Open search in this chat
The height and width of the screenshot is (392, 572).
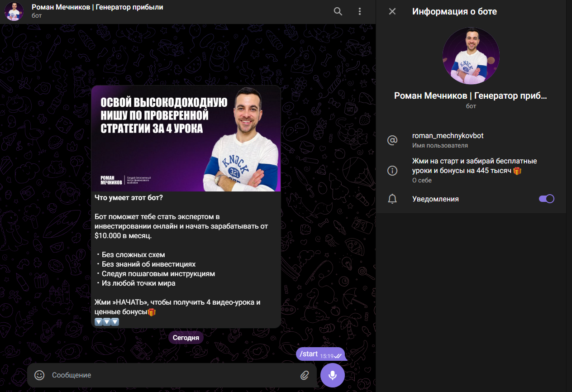tap(338, 11)
